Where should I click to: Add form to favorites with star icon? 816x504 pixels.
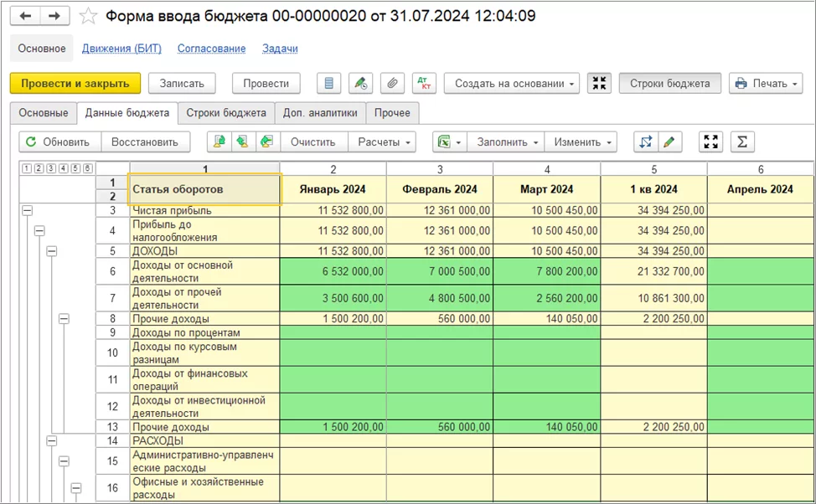click(87, 17)
